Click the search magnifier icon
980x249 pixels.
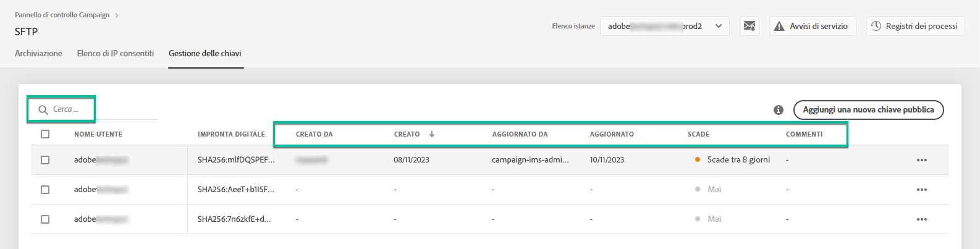point(43,109)
